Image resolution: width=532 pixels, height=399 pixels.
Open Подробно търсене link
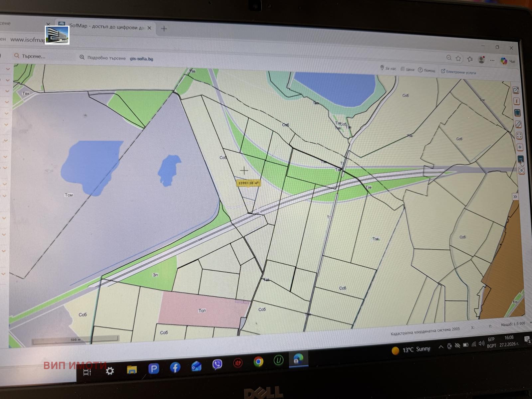[x=105, y=58]
